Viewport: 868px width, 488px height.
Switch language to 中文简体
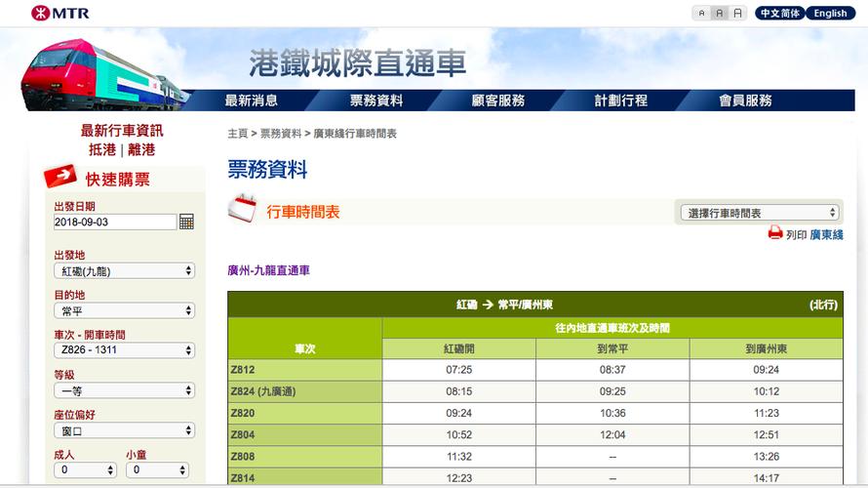pyautogui.click(x=780, y=13)
